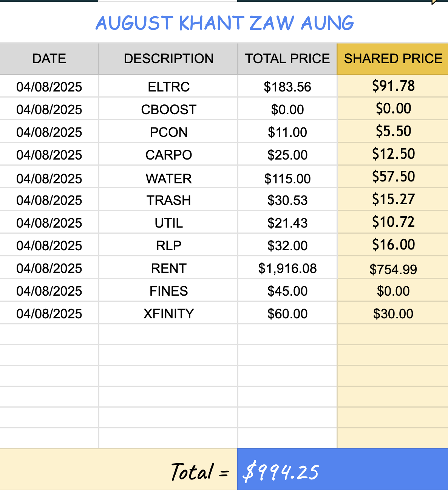The image size is (448, 490).
Task: Click the DESCRIPTION column header
Action: tap(168, 59)
